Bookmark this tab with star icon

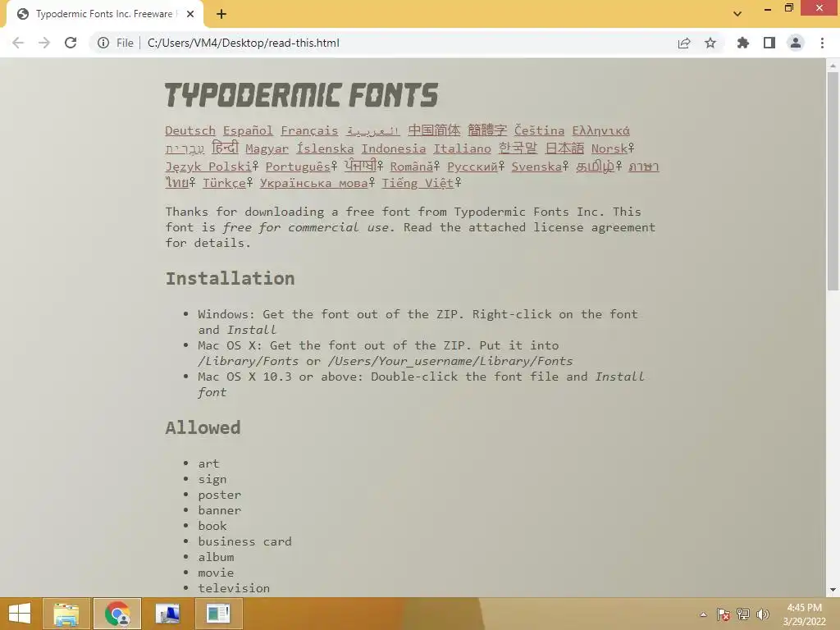710,43
